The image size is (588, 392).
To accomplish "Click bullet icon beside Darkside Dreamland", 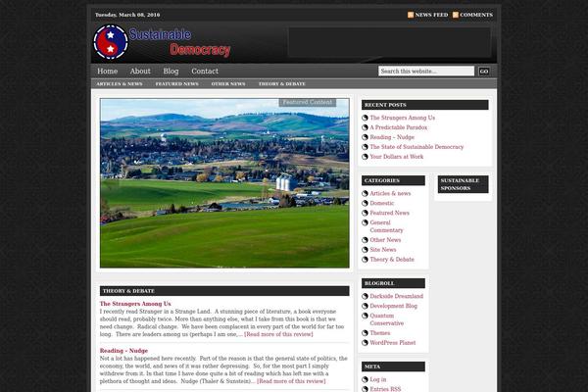I will pos(365,296).
